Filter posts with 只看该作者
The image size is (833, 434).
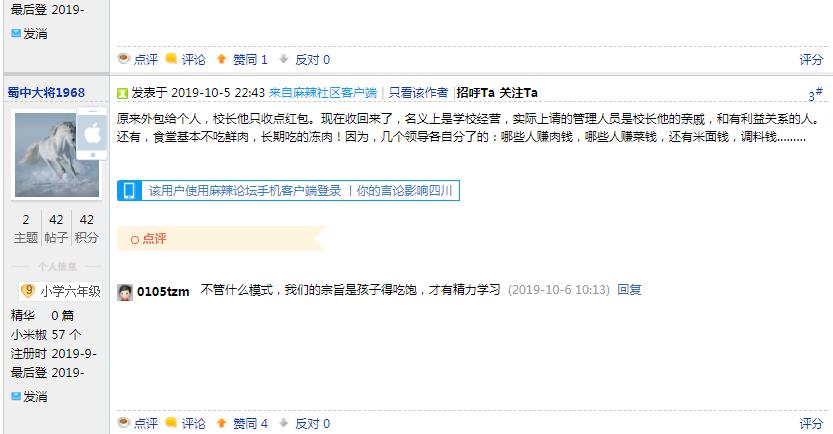(418, 92)
